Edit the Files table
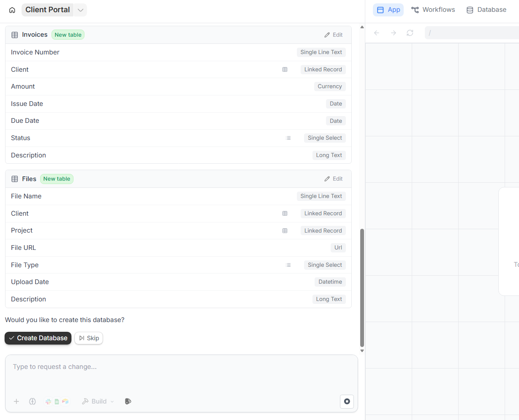The width and height of the screenshot is (519, 420). click(334, 179)
